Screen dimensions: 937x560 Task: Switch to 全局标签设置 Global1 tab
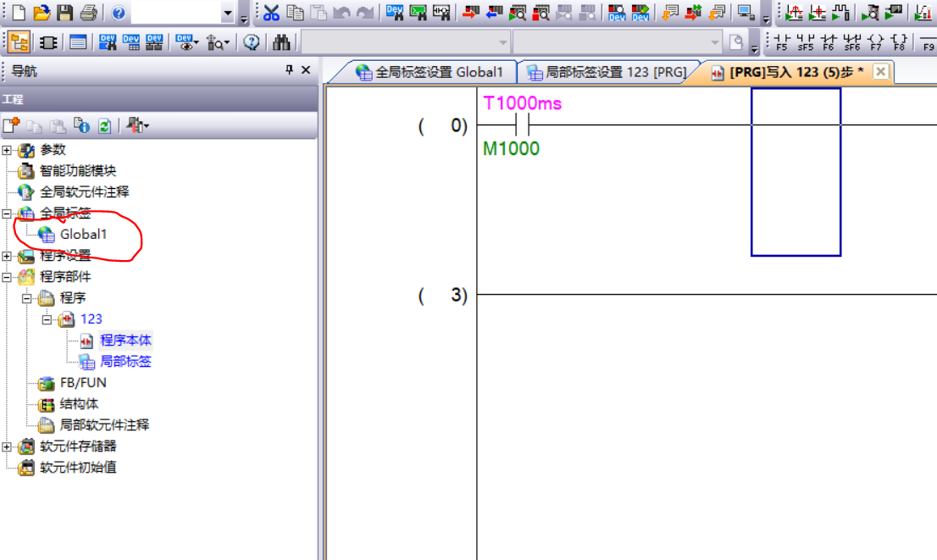point(430,73)
